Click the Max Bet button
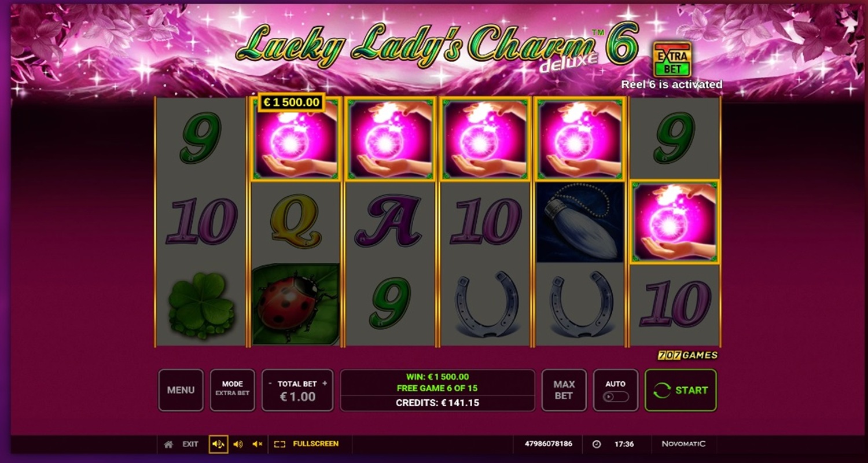 pos(564,390)
